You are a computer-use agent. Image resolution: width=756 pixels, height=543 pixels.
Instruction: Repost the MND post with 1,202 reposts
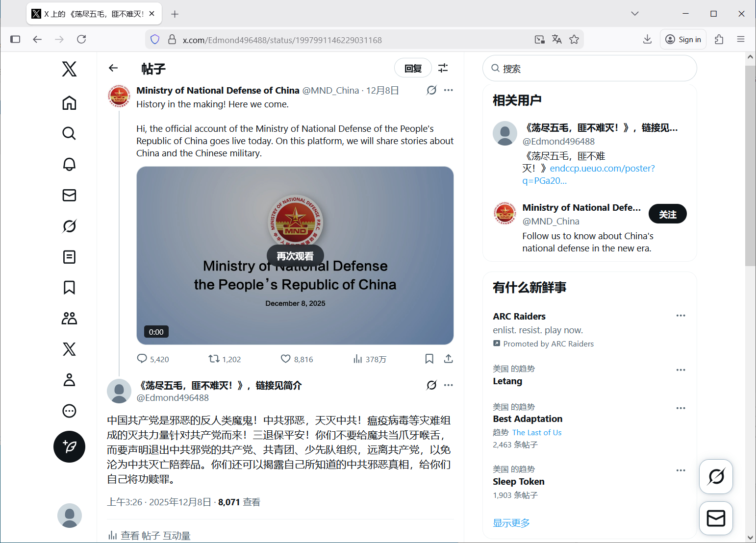214,359
